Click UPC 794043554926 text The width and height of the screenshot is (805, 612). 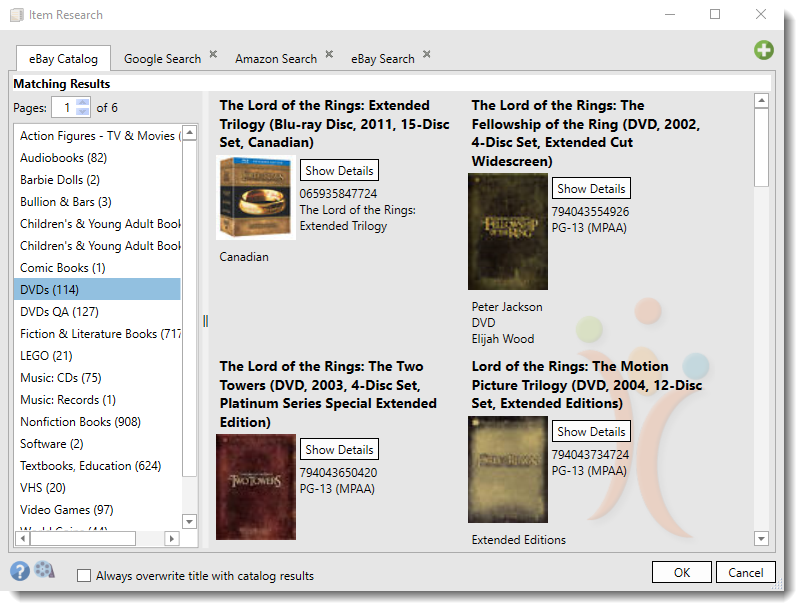590,212
